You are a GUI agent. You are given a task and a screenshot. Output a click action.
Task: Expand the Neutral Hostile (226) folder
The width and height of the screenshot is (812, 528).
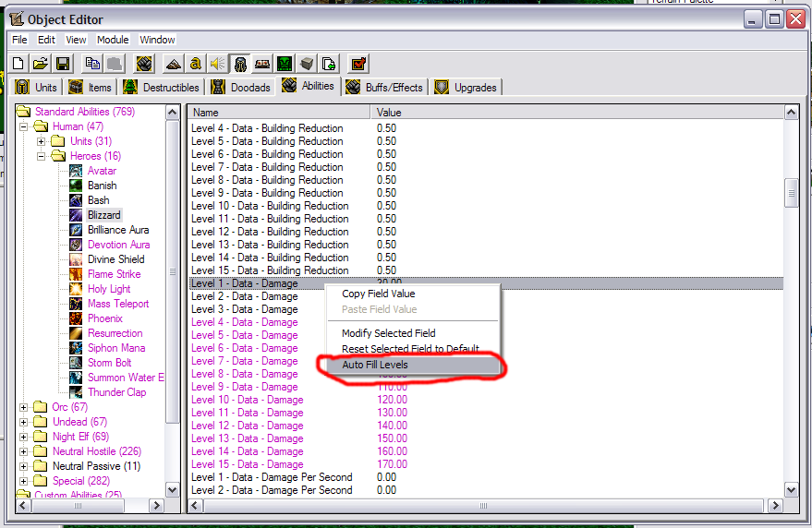[23, 451]
